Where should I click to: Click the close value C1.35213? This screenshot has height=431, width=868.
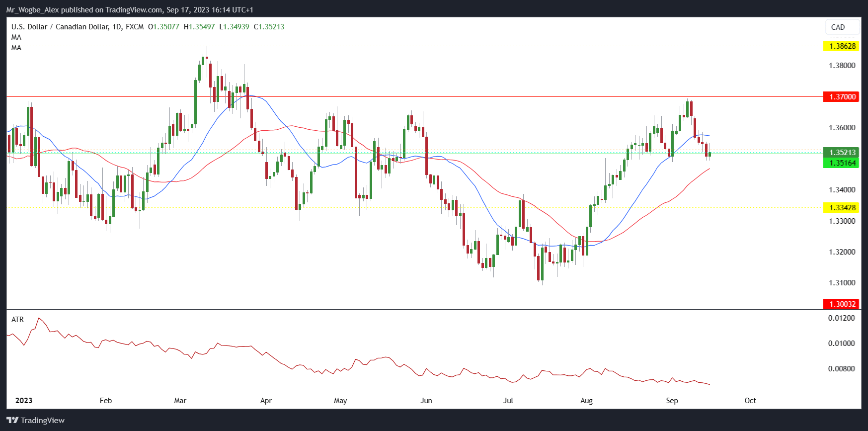tap(269, 27)
